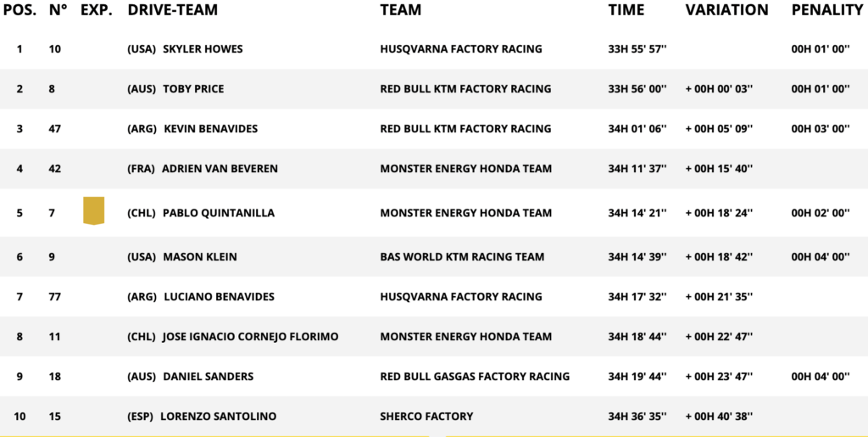Select Jose Ignacio Cornejo Florimo row
The image size is (868, 437).
coord(250,337)
